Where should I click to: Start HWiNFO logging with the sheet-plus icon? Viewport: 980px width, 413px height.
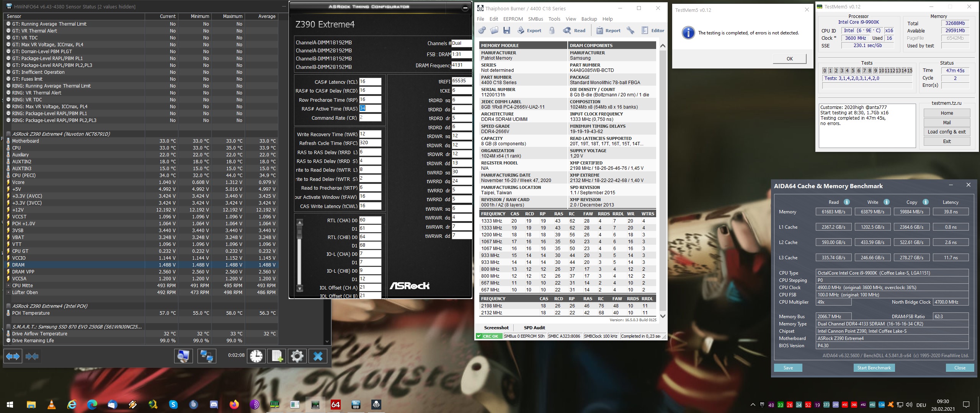277,356
